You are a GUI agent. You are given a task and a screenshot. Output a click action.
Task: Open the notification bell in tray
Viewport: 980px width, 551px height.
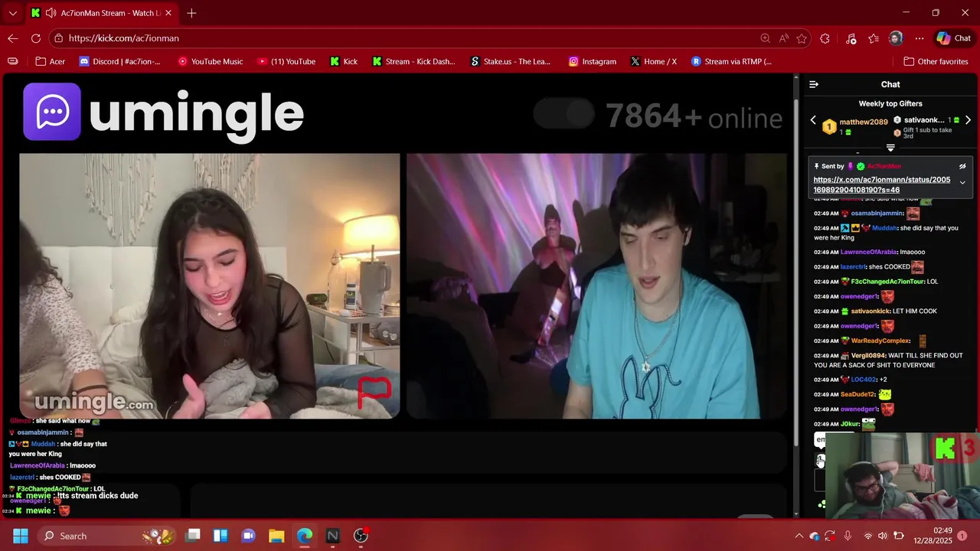pyautogui.click(x=962, y=536)
